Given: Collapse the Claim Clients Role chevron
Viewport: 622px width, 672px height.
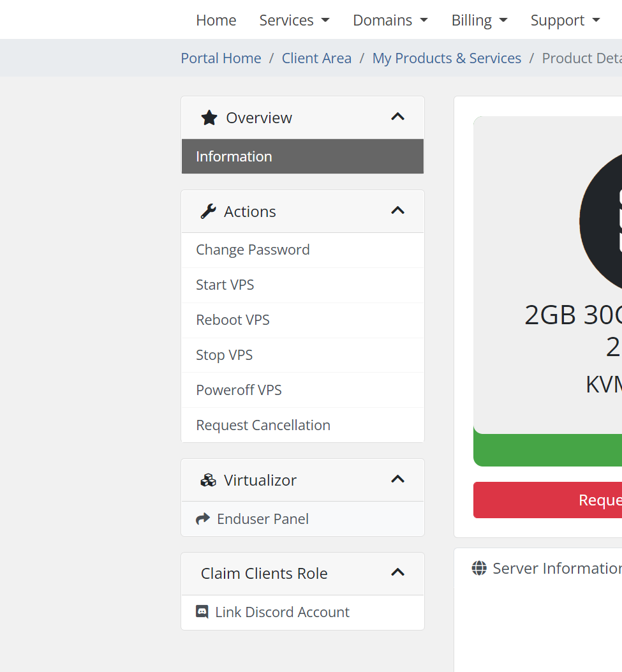Looking at the screenshot, I should (x=398, y=573).
